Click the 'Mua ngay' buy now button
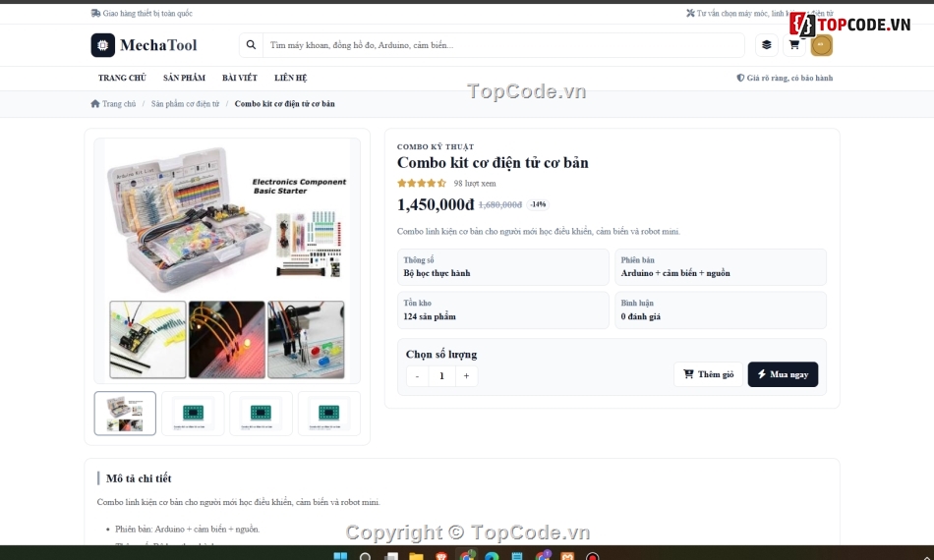934x560 pixels. click(x=783, y=374)
